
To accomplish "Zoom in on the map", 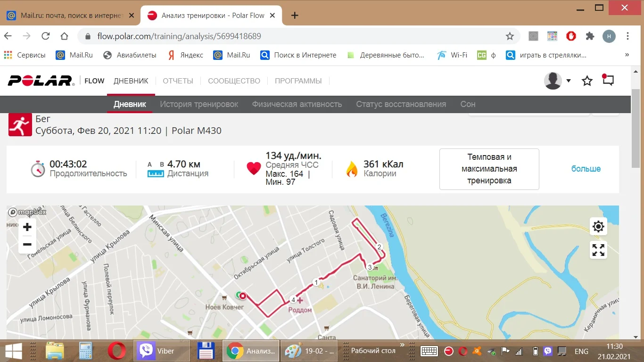I will pos(27,227).
